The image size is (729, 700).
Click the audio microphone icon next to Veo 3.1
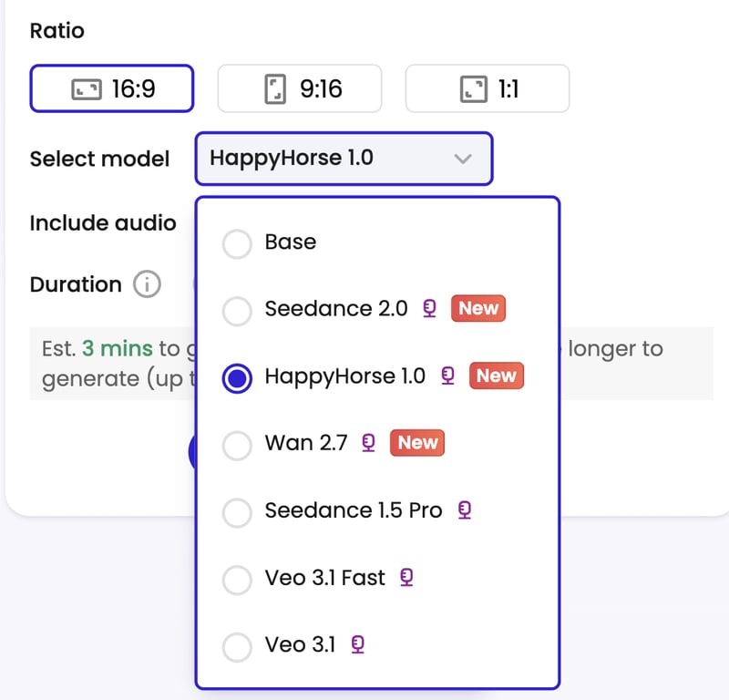357,644
